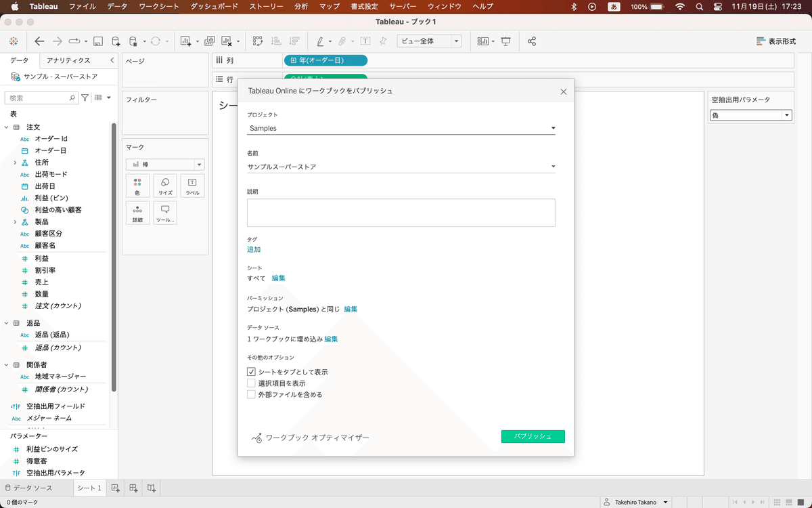Collapse the 注文 table group
This screenshot has height=508, width=812.
point(7,127)
